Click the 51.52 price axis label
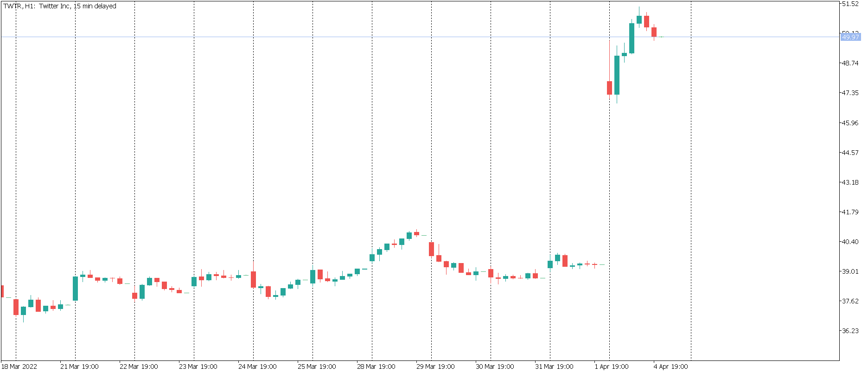The width and height of the screenshot is (868, 373). pyautogui.click(x=850, y=4)
